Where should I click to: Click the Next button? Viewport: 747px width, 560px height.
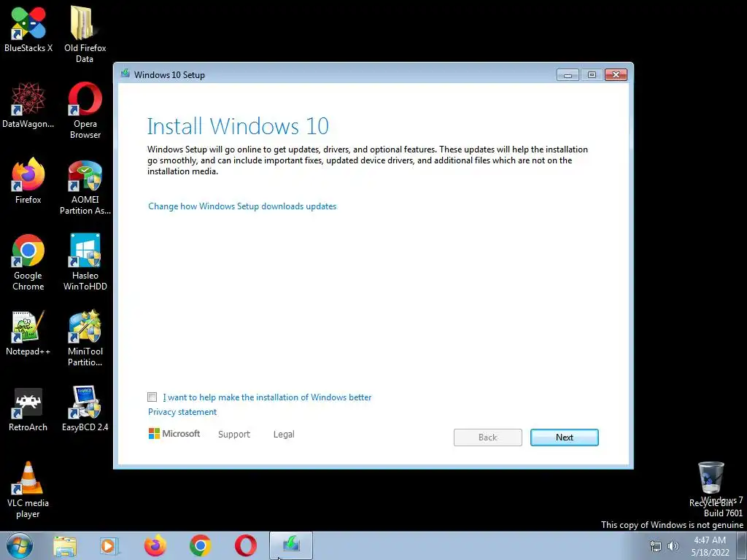pos(565,437)
